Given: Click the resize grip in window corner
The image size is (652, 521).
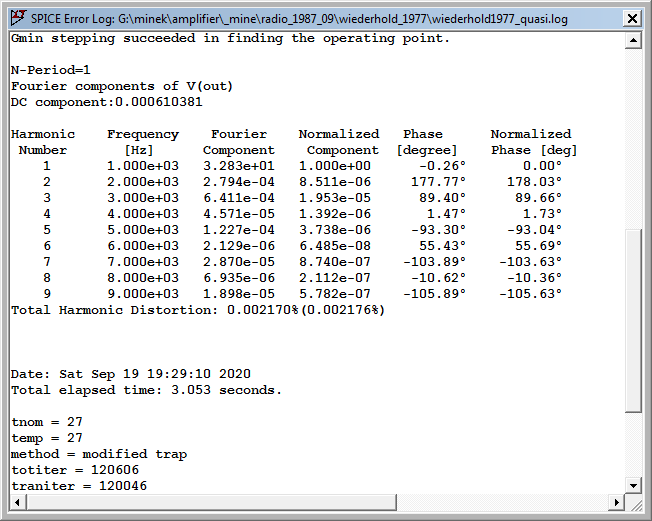Looking at the screenshot, I should click(635, 504).
